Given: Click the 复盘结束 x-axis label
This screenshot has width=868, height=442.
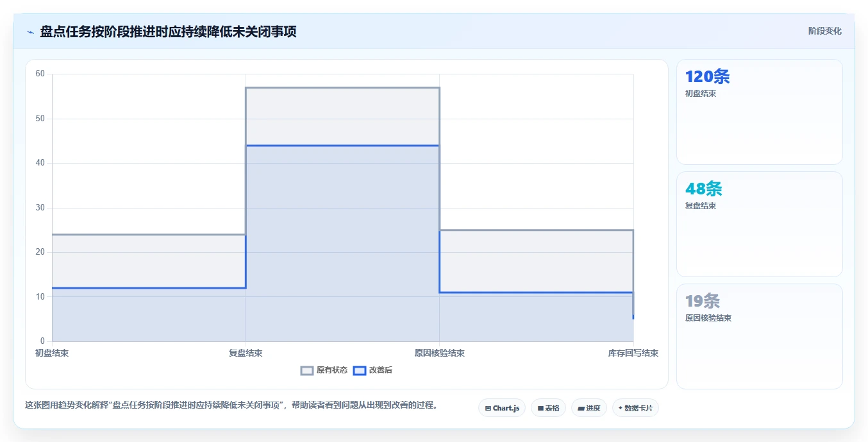Looking at the screenshot, I should [246, 353].
